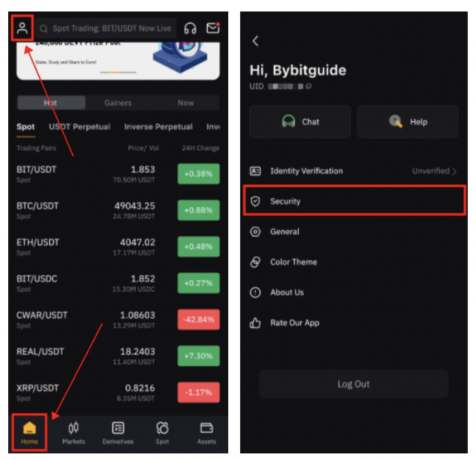Screen dimensions: 476x460
Task: Tap the search field Spot Trading
Action: (x=106, y=28)
